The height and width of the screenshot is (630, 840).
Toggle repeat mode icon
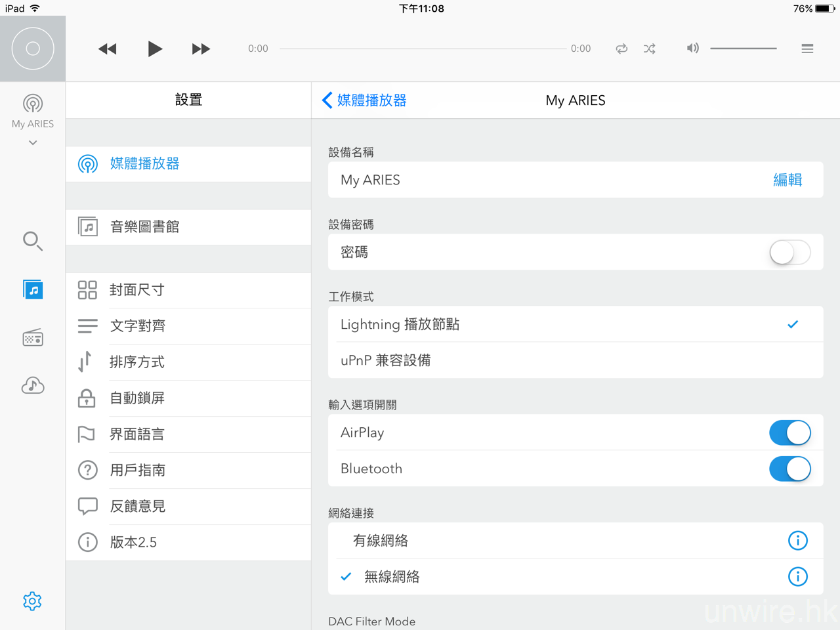pos(621,49)
